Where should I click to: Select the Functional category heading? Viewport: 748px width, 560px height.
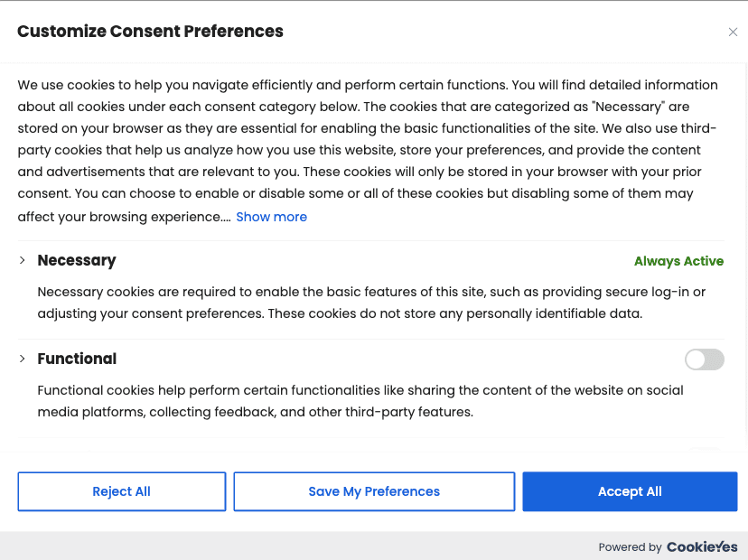[77, 359]
